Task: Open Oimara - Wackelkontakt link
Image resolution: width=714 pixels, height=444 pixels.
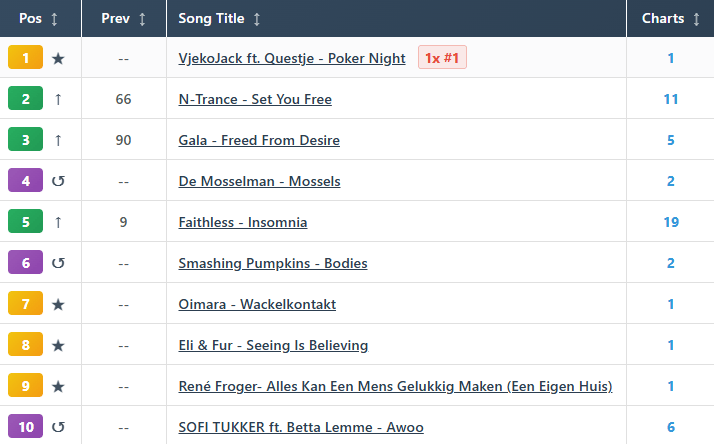Action: pyautogui.click(x=257, y=304)
